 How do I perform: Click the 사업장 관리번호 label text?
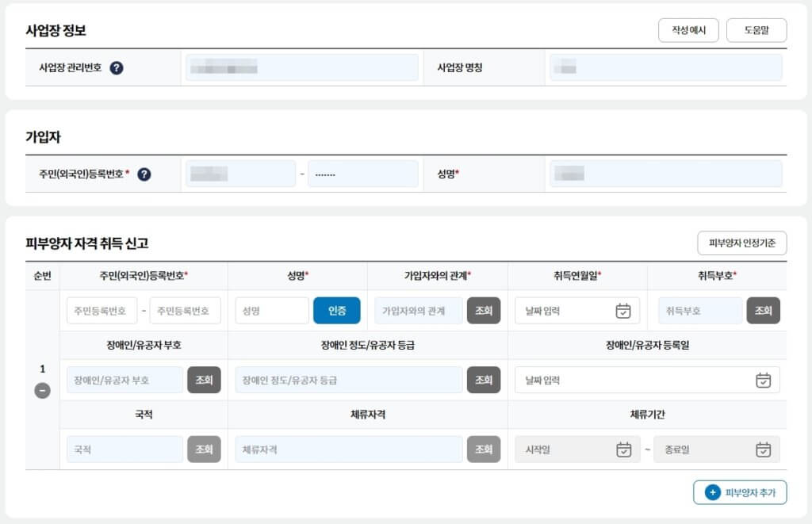(x=71, y=68)
